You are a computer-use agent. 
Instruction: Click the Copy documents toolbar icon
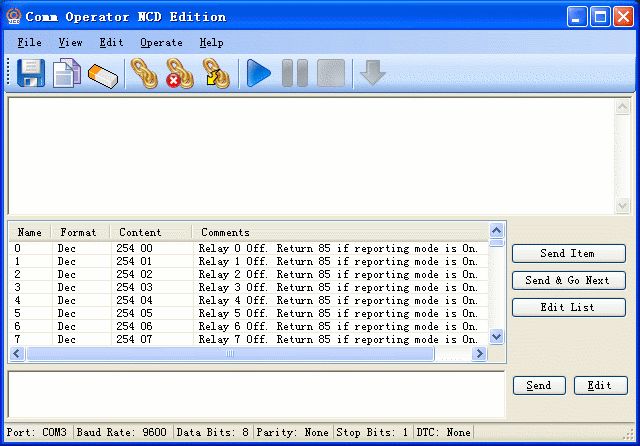67,73
